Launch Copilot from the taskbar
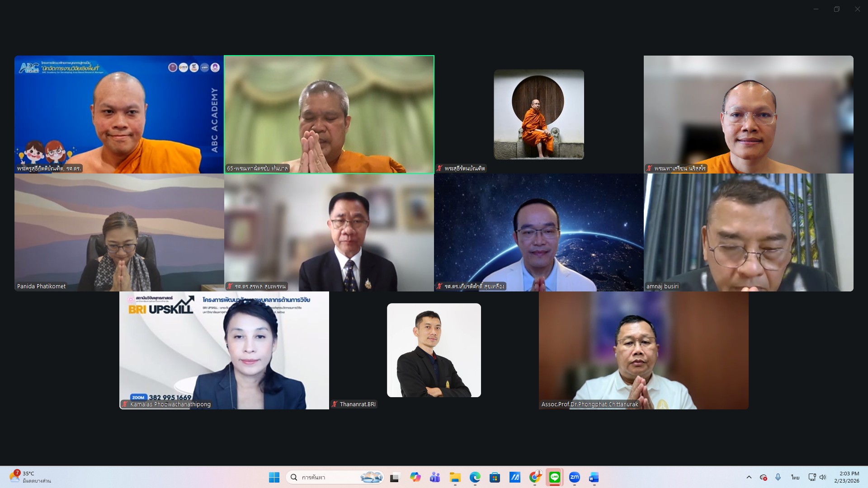The height and width of the screenshot is (488, 868). 415,477
